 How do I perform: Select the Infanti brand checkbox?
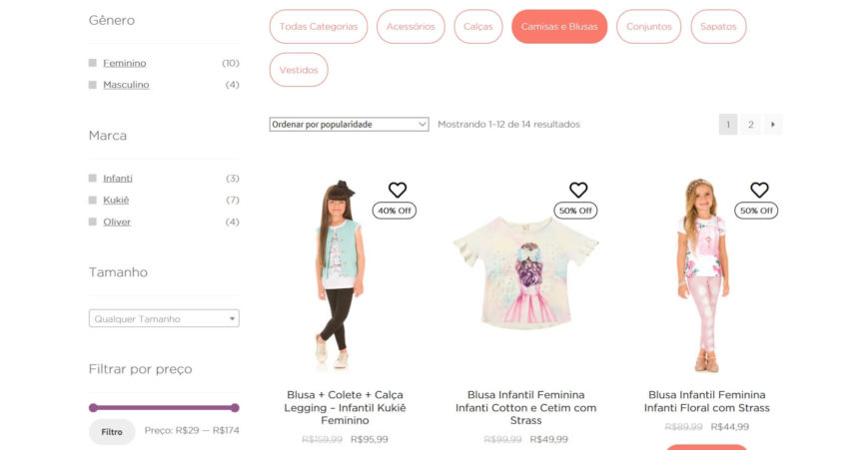coord(93,178)
